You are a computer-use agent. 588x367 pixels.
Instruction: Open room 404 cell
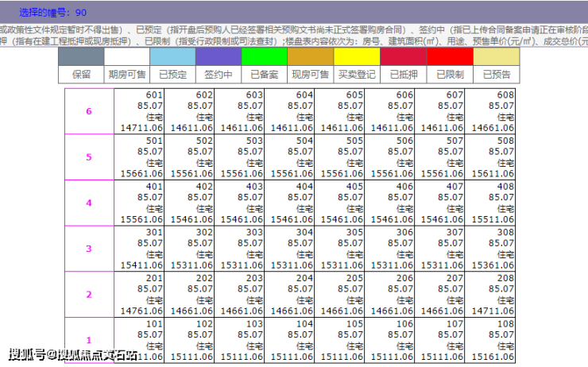pyautogui.click(x=289, y=203)
